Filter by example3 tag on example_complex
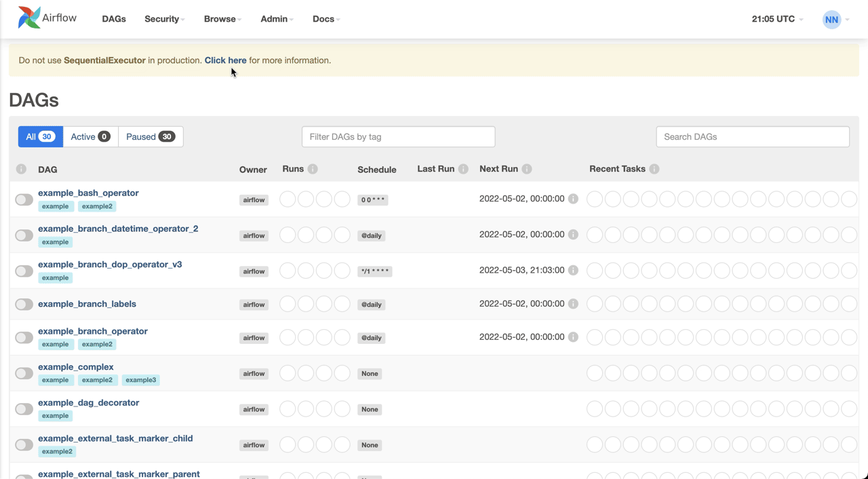868x479 pixels. point(140,380)
